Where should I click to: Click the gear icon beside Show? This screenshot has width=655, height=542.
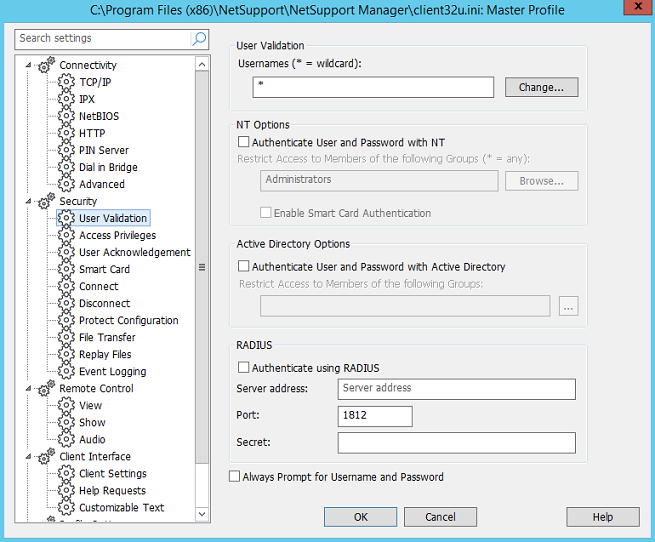point(66,422)
